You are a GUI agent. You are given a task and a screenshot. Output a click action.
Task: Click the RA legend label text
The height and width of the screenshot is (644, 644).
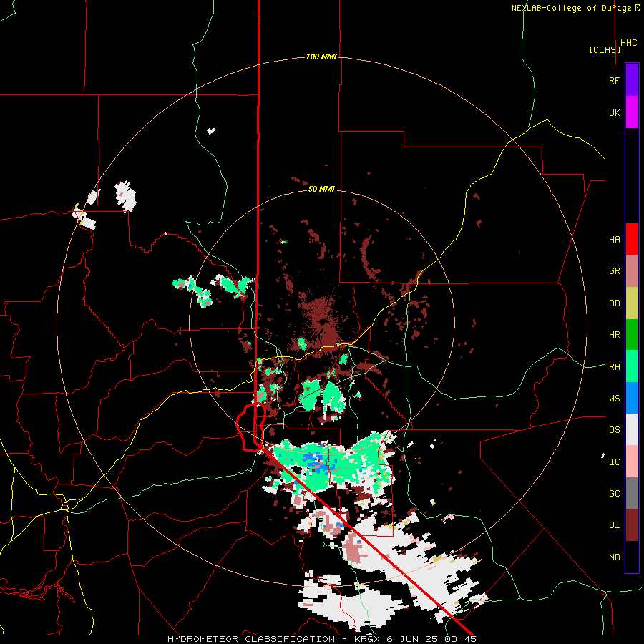point(615,366)
